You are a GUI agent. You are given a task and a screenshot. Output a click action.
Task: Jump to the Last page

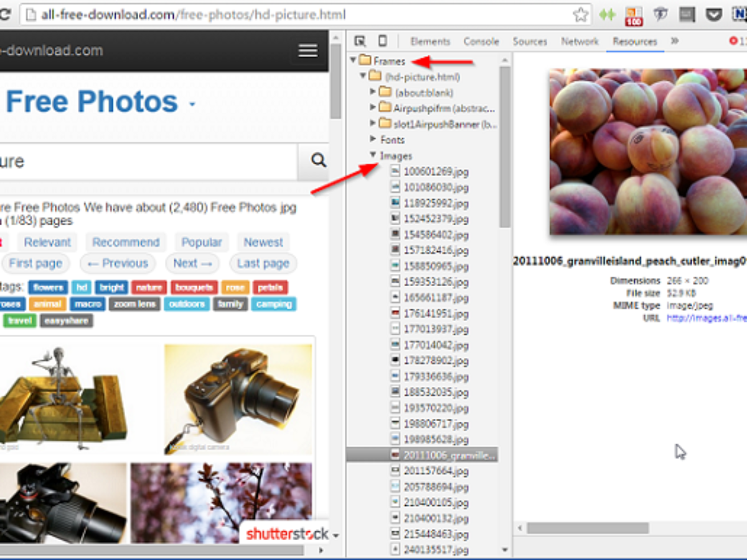tap(263, 263)
